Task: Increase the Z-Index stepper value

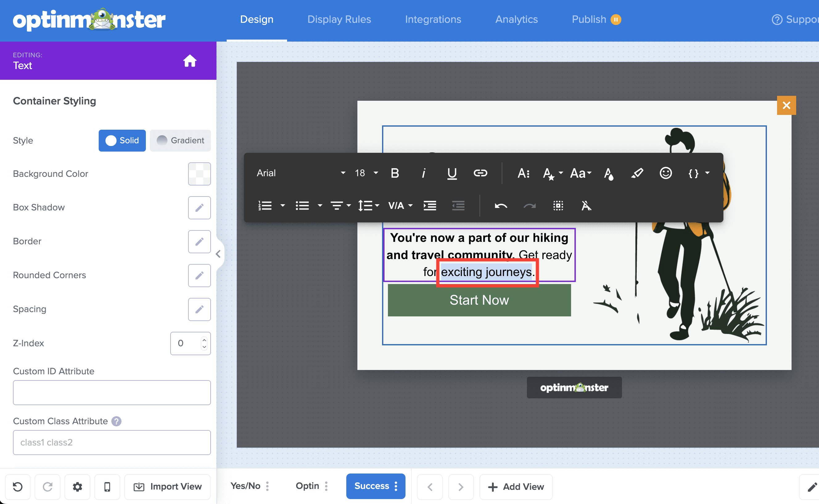Action: coord(204,340)
